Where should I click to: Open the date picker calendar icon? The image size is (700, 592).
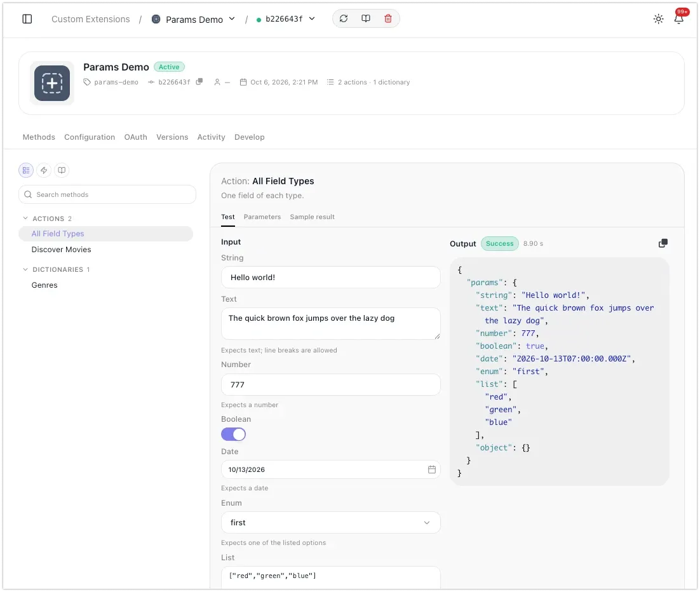coord(432,469)
